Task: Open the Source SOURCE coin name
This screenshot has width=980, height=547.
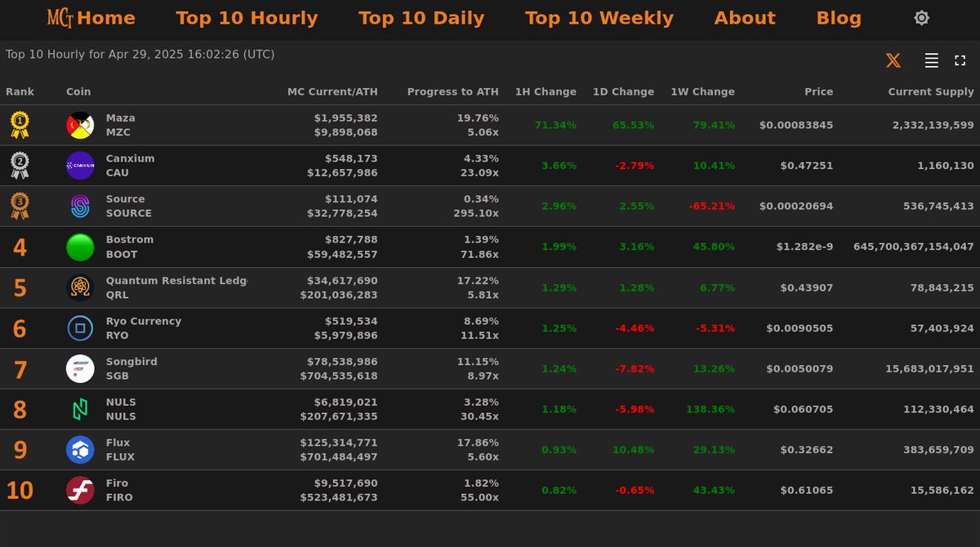Action: click(x=129, y=206)
